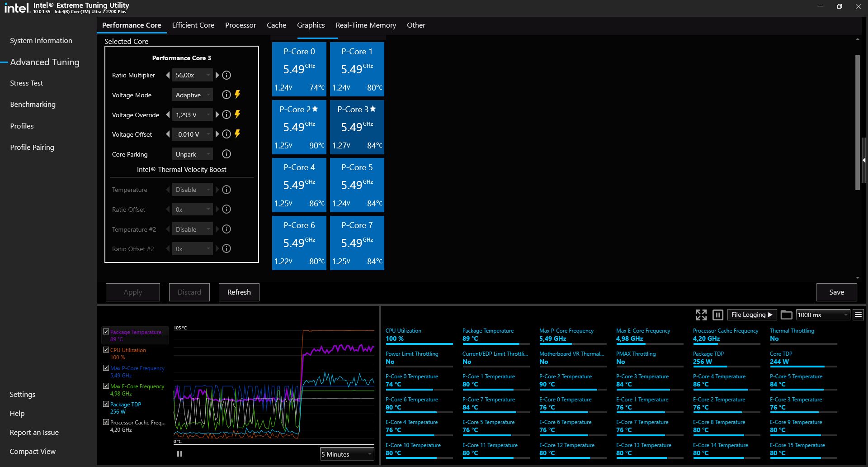Open Temperature #2 info icon
868x467 pixels.
226,229
